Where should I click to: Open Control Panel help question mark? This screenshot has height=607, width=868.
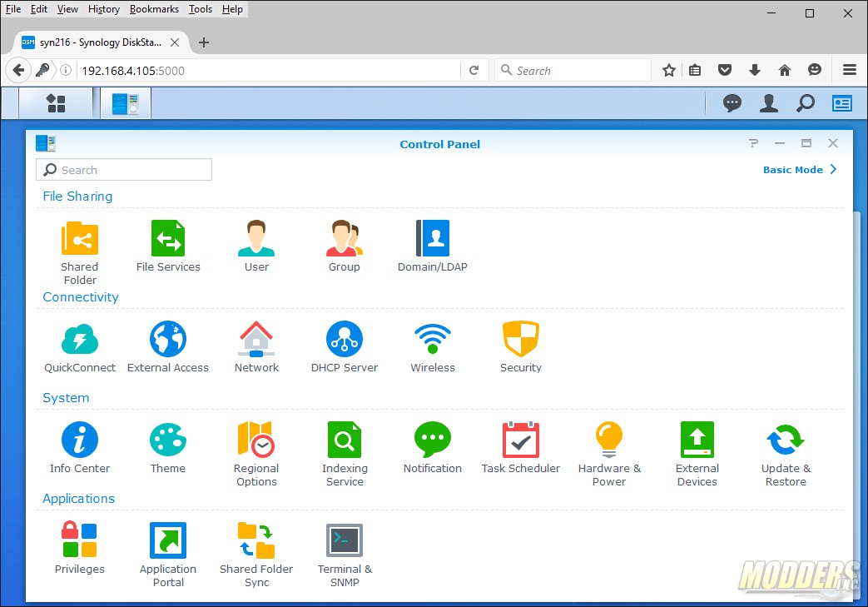click(x=753, y=143)
